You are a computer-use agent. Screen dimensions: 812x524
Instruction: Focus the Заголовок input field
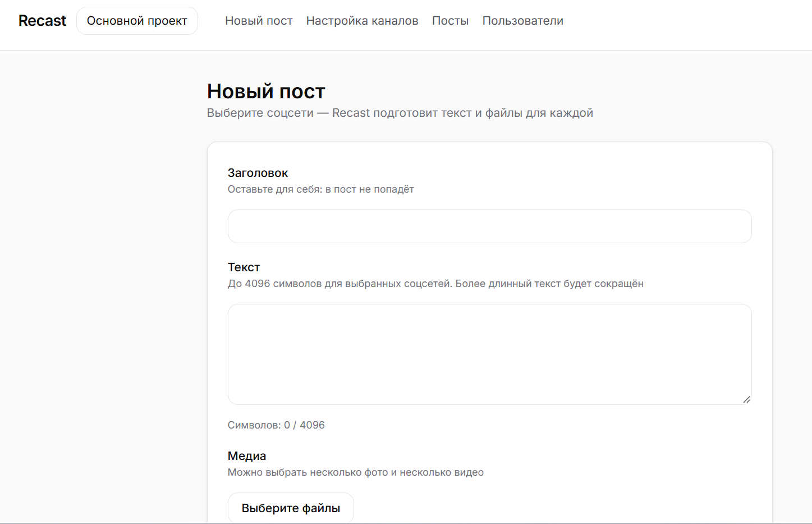(489, 226)
